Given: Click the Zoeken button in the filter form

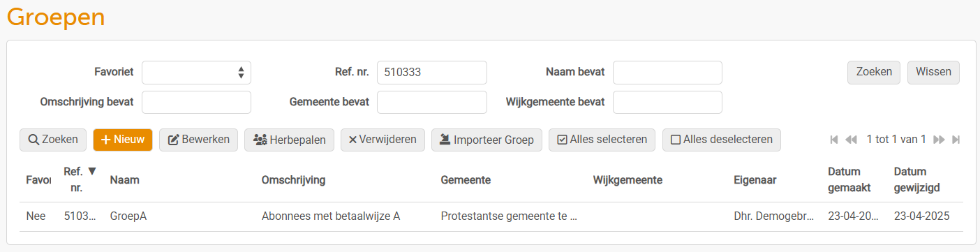Looking at the screenshot, I should pyautogui.click(x=874, y=72).
